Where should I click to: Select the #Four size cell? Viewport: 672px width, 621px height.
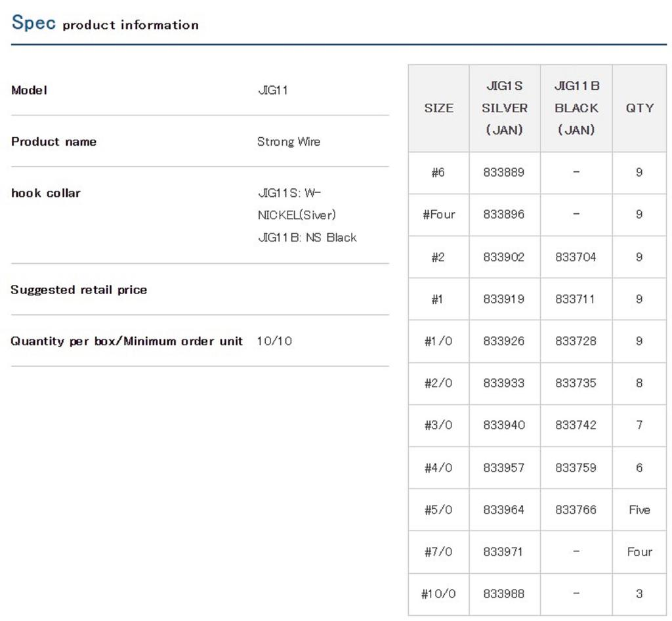(x=438, y=215)
